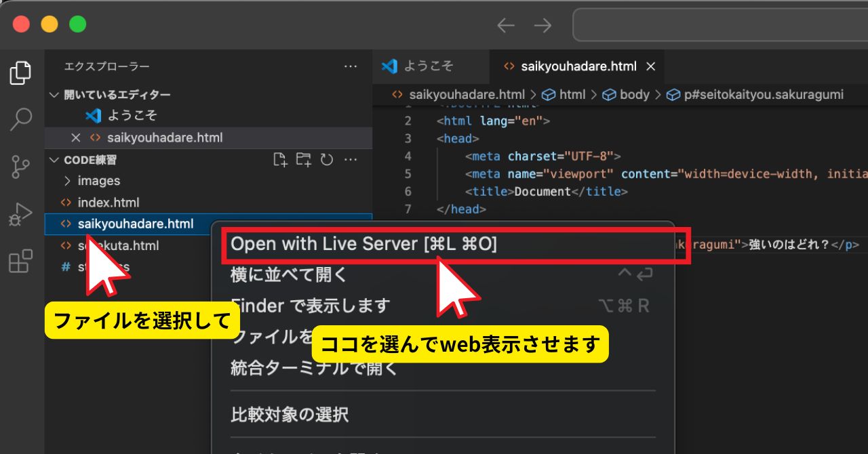
Task: Click the saikyouhadare.html breadcrumb
Action: pos(467,95)
